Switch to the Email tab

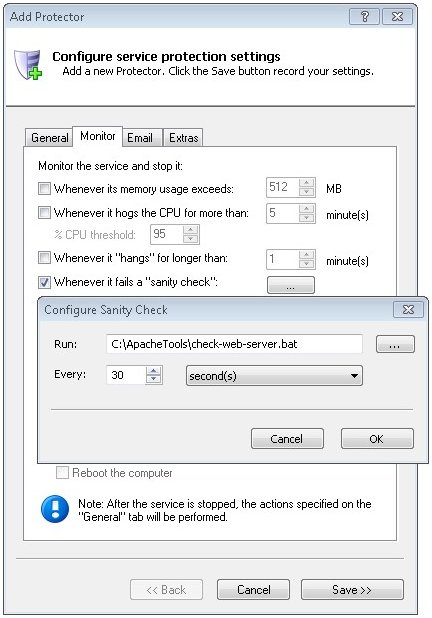[x=140, y=138]
